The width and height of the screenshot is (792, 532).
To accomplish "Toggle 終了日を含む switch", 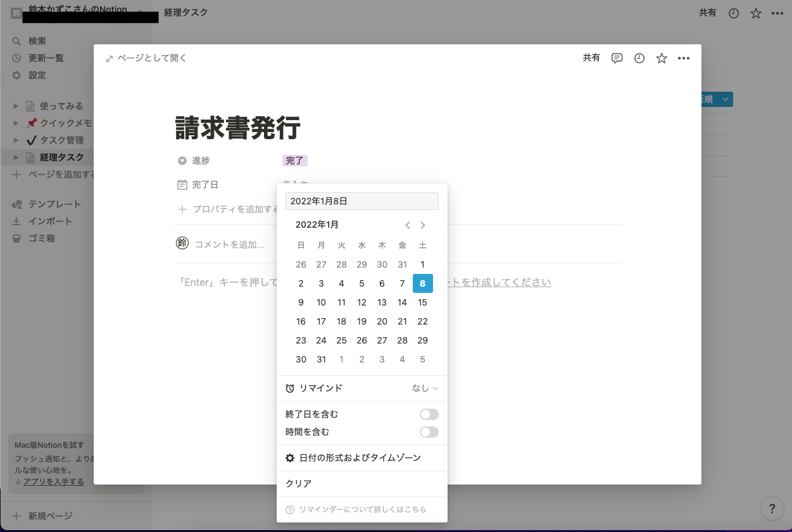I will click(429, 414).
